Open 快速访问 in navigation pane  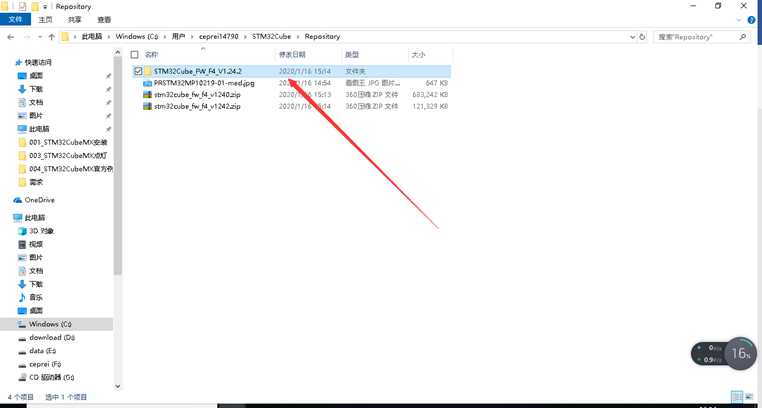[38, 63]
